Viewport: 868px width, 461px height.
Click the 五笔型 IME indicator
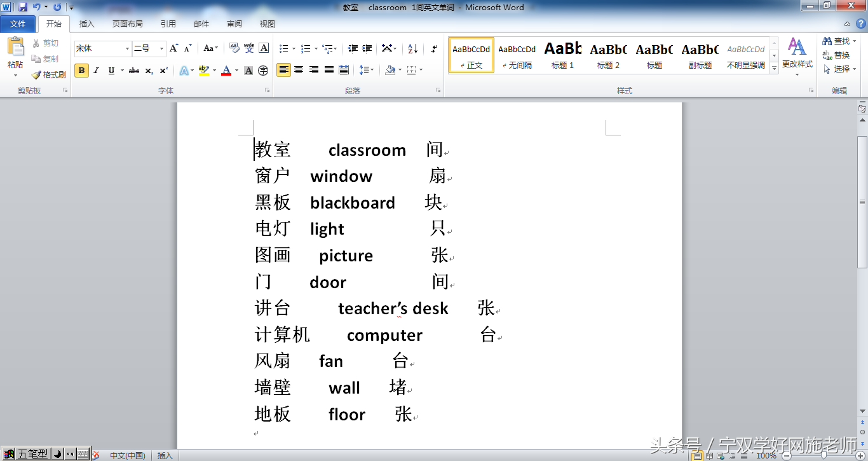32,454
